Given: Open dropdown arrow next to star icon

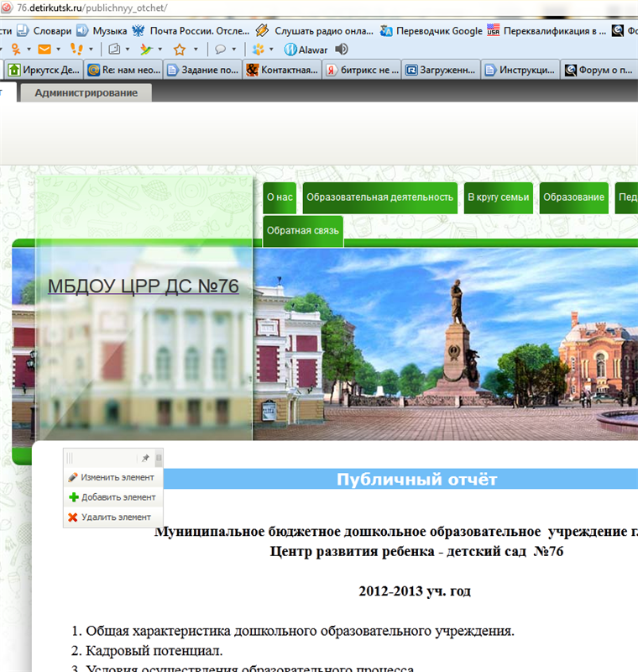Looking at the screenshot, I should tap(196, 50).
